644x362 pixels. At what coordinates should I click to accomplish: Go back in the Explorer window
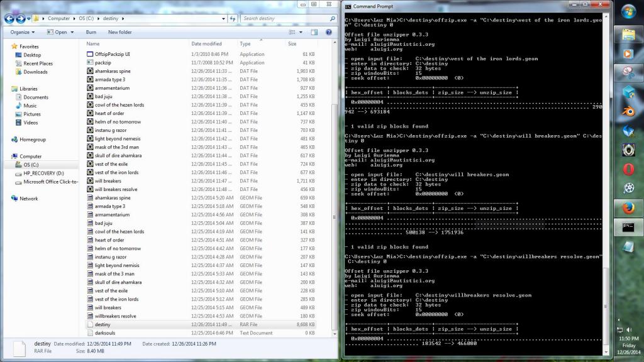click(x=9, y=18)
